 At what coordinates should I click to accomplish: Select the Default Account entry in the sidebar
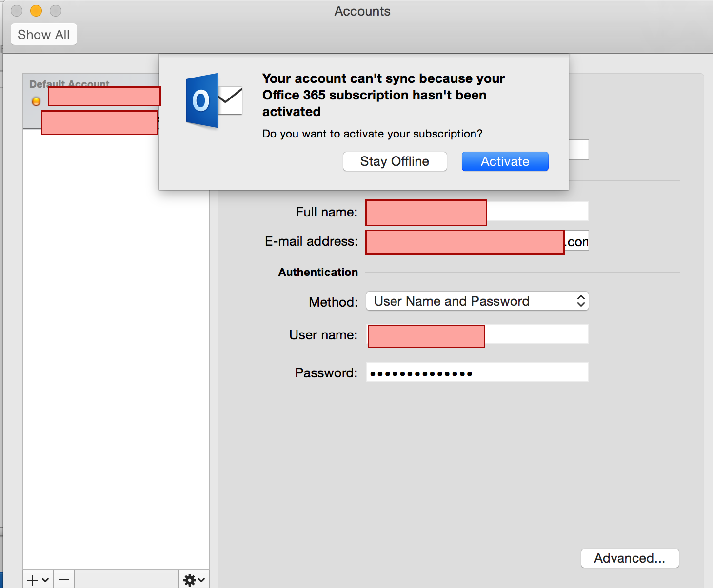pyautogui.click(x=92, y=102)
